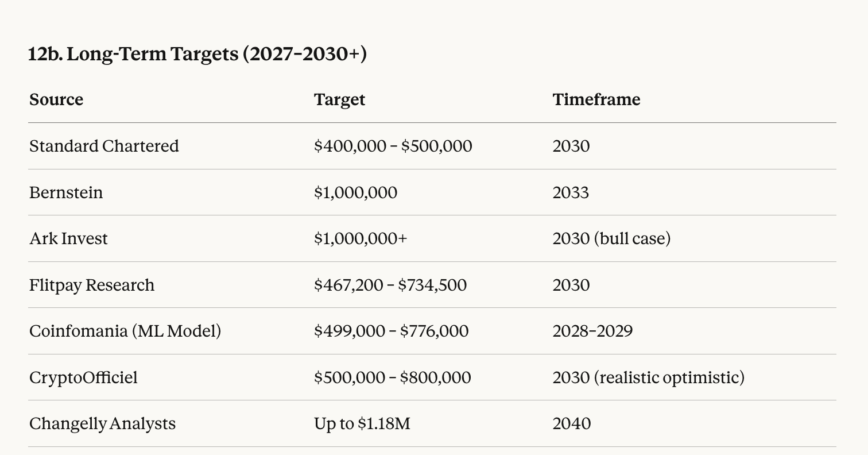Select the "2030 (bull case)" timeframe

point(611,238)
